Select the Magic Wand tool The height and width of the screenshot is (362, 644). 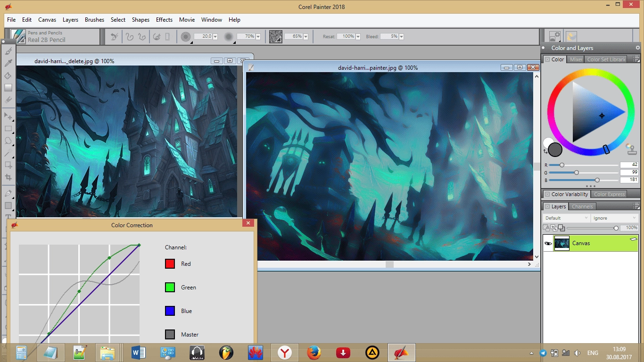coord(8,153)
